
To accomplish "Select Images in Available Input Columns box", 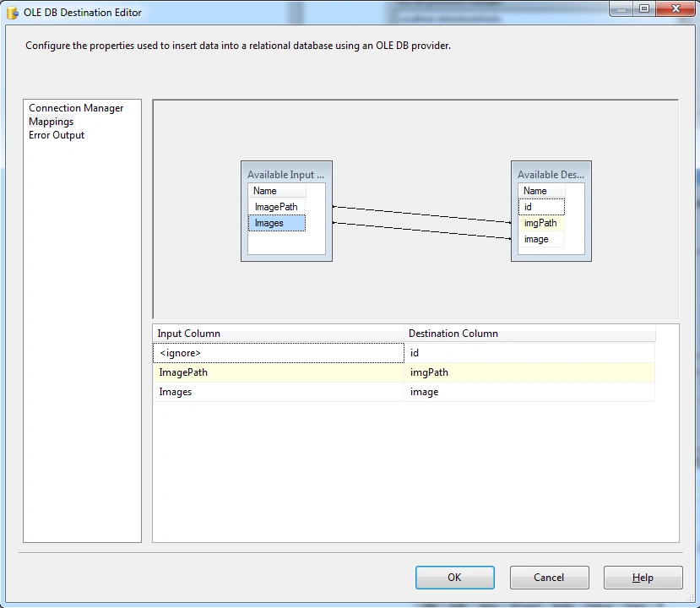I will 277,223.
